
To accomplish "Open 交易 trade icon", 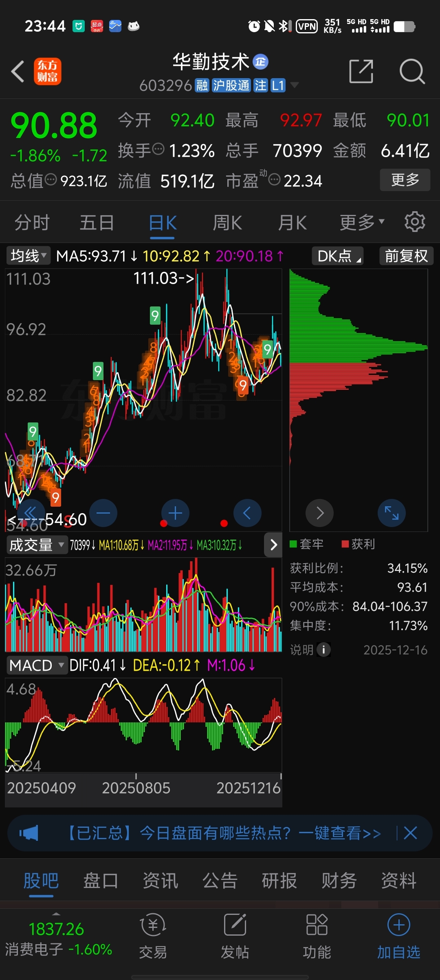I will pos(153,936).
